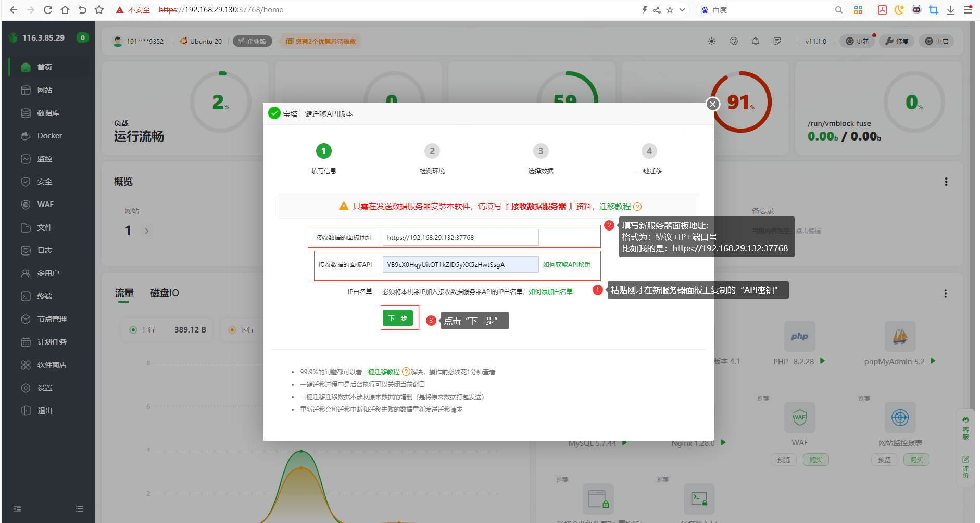Open the 如何添加白名单 link
Viewport: 980px width, 523px height.
[550, 291]
